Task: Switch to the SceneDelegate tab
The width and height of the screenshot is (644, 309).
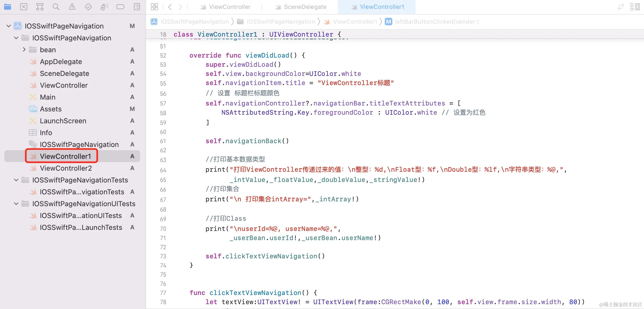Action: (305, 7)
